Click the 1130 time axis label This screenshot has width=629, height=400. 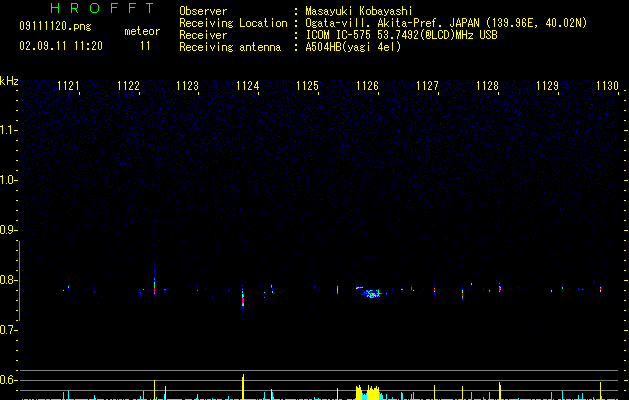click(607, 86)
